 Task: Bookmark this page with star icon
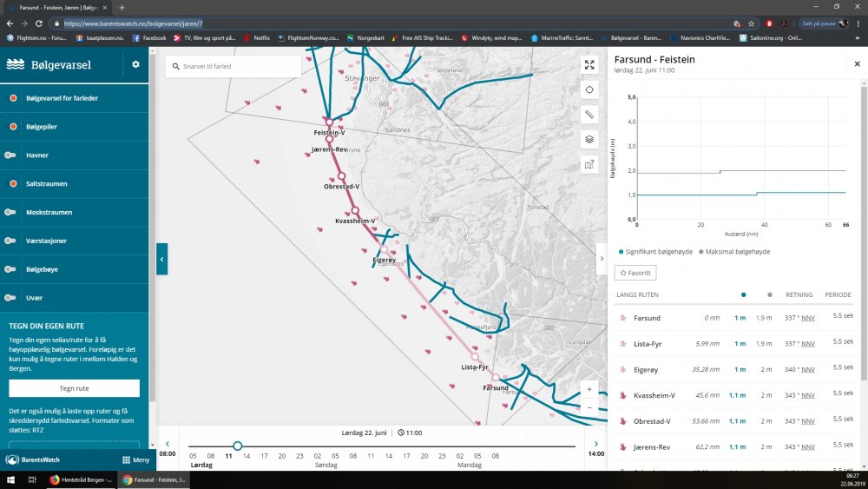751,23
